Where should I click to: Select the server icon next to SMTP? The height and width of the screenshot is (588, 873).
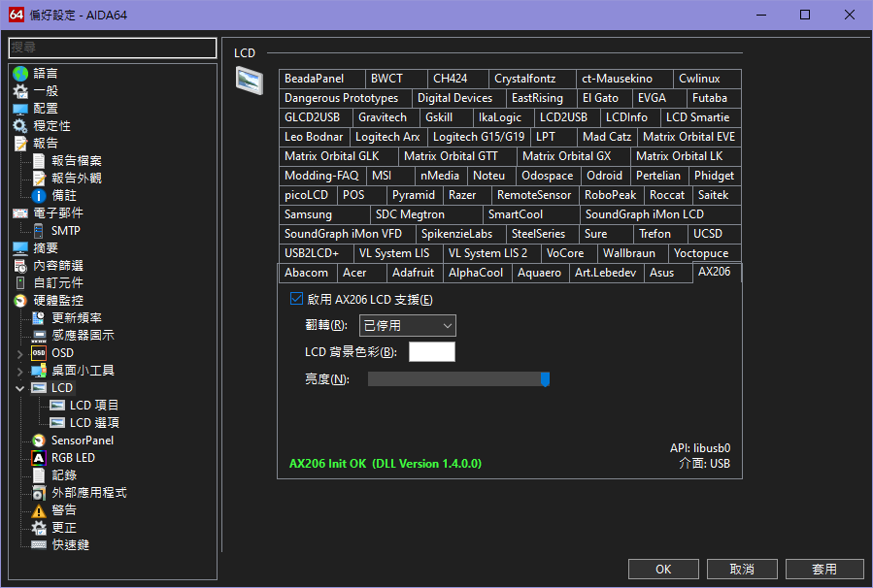click(39, 231)
